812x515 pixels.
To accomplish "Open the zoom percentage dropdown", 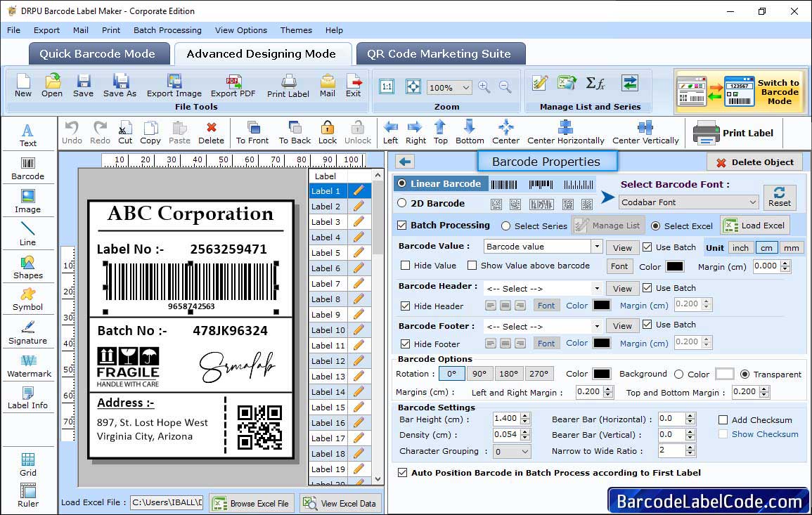I will tap(465, 87).
